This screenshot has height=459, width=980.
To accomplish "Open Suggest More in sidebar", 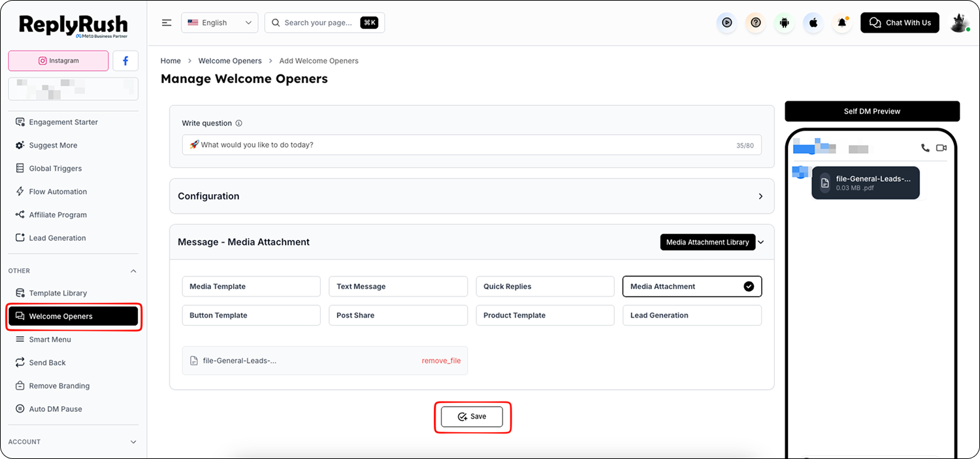I will (x=53, y=145).
